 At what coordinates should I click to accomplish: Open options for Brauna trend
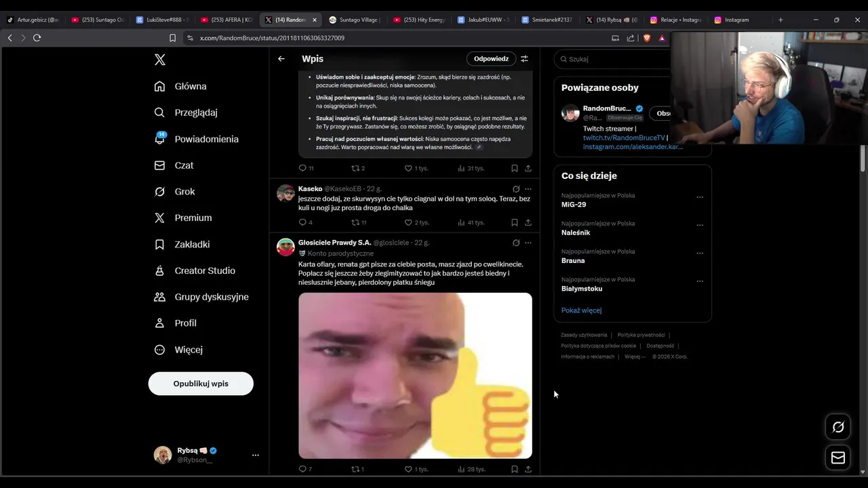(x=700, y=253)
